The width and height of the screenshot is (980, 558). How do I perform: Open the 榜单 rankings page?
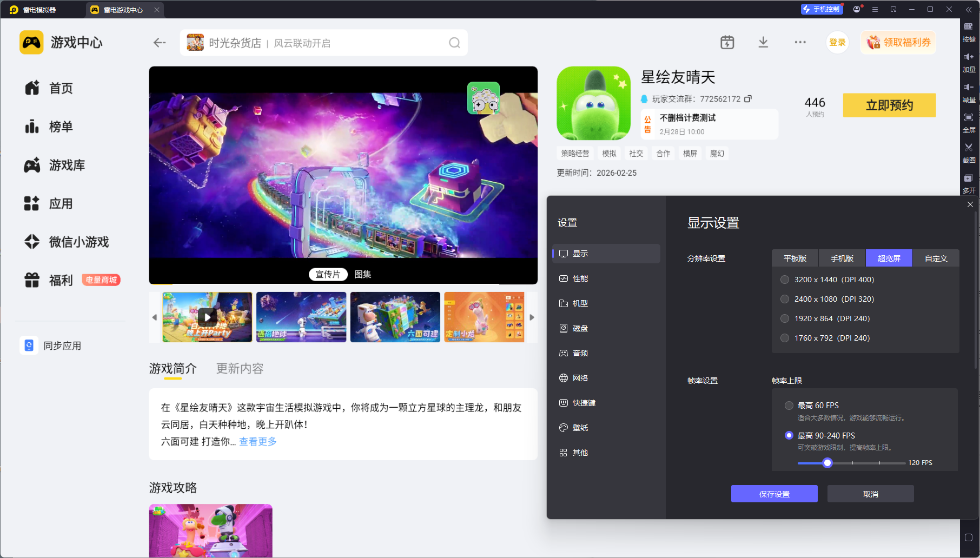pos(49,127)
